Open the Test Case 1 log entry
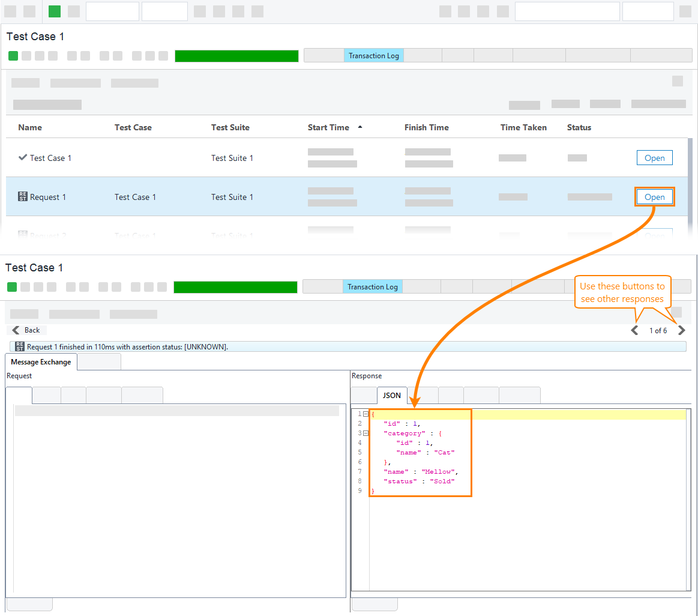 point(654,157)
